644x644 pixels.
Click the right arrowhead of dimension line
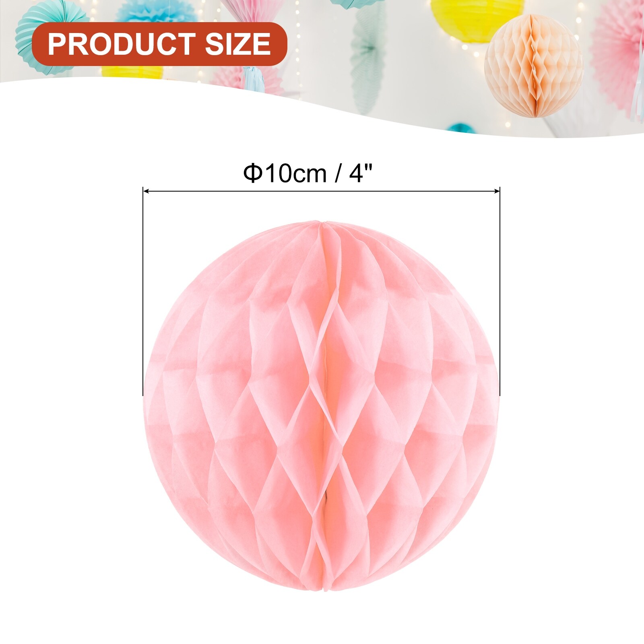coord(496,192)
